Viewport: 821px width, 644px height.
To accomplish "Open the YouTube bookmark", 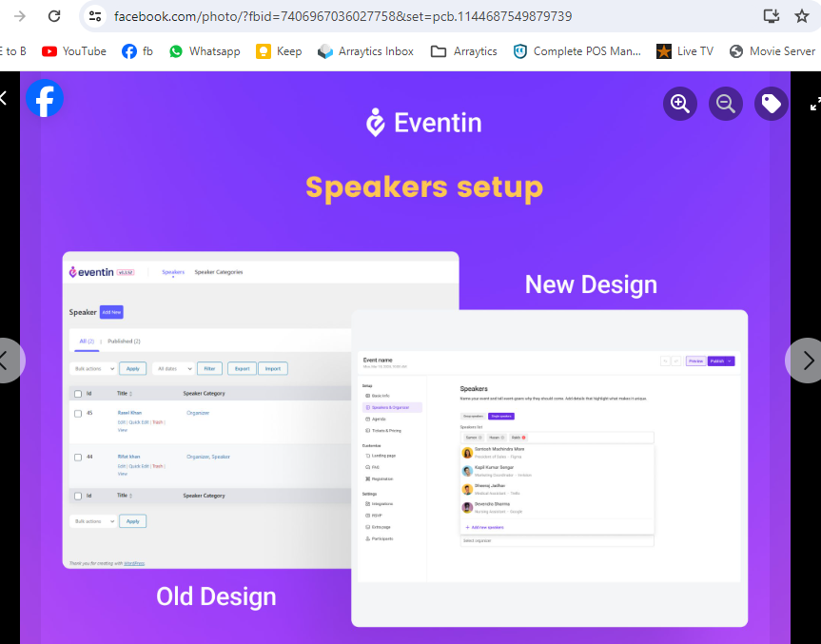I will tap(74, 51).
